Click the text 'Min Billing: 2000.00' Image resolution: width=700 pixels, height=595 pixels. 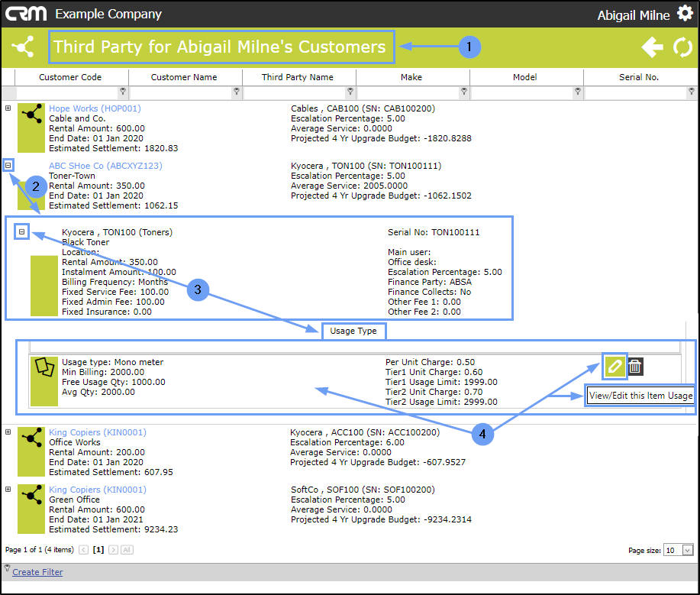pos(103,372)
